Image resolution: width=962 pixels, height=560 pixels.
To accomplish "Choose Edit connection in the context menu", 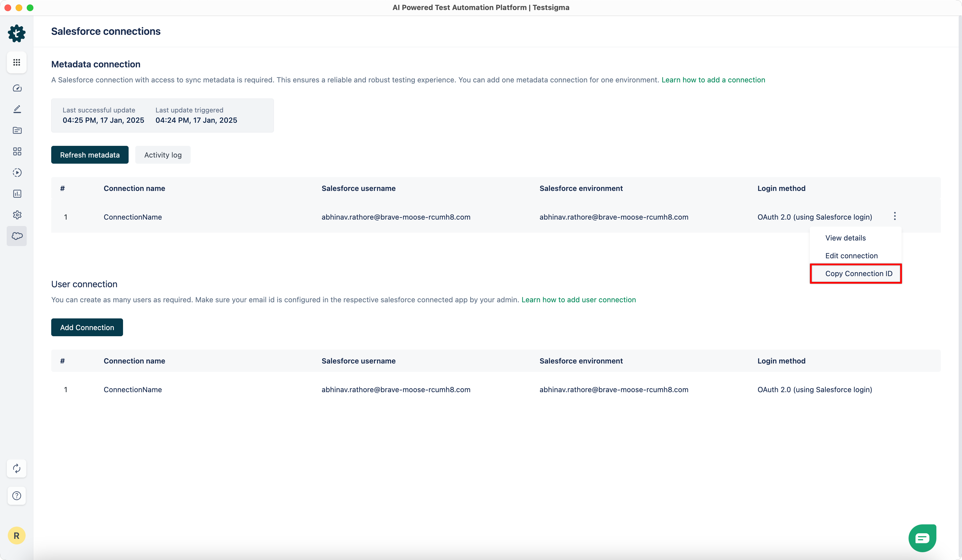I will click(x=852, y=256).
